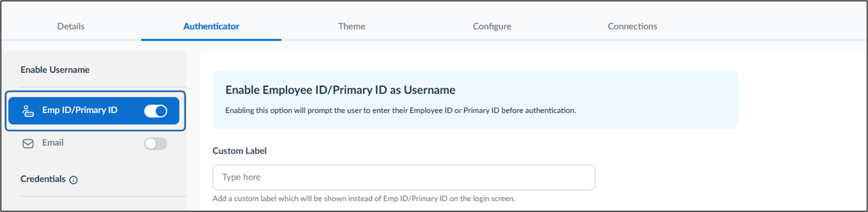Enable the Email username toggle
This screenshot has width=868, height=212.
[156, 144]
